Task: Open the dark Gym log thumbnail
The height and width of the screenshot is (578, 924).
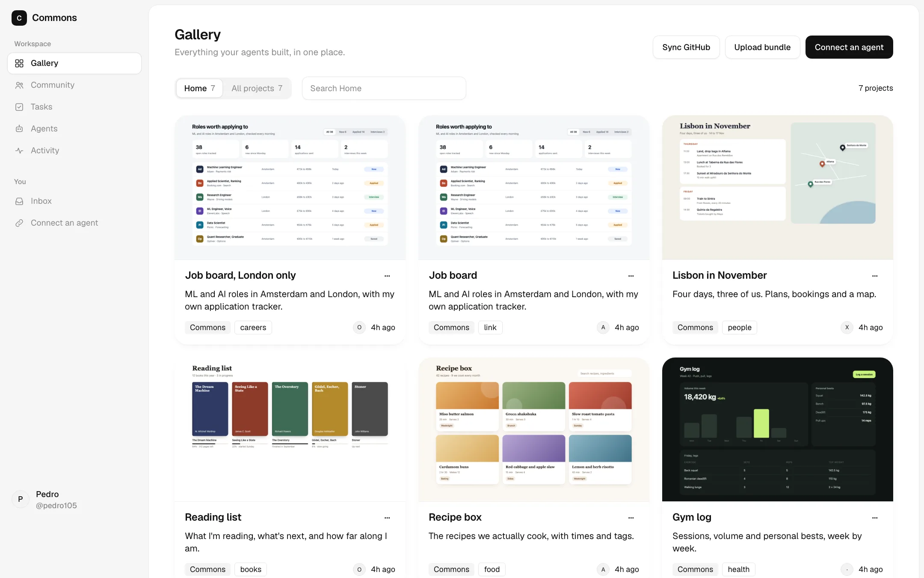Action: (778, 429)
